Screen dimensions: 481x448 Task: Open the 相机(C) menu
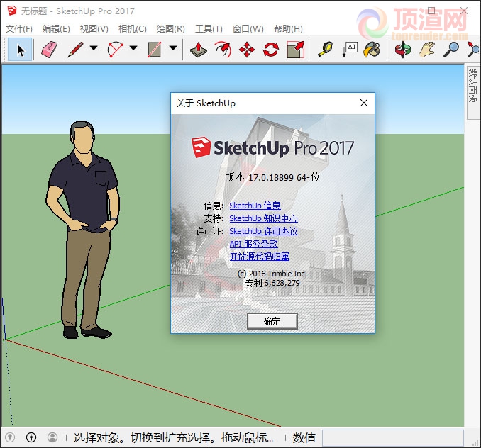point(132,29)
